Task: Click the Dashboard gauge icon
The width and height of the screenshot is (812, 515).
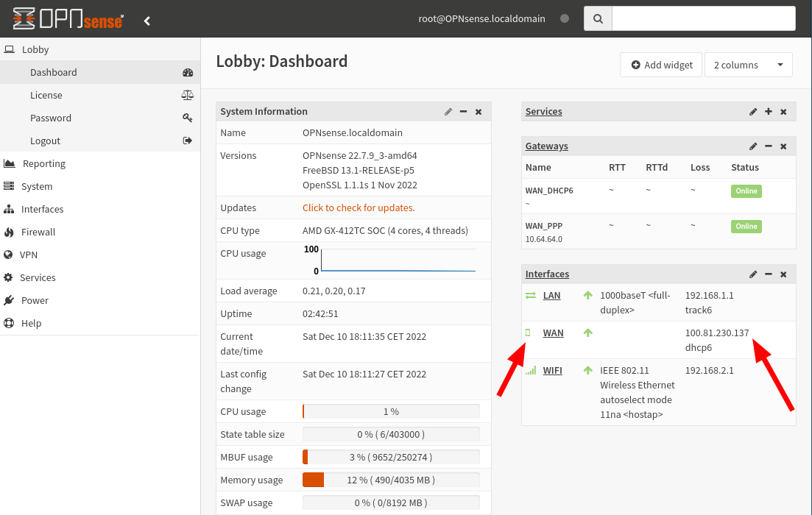Action: click(x=188, y=72)
